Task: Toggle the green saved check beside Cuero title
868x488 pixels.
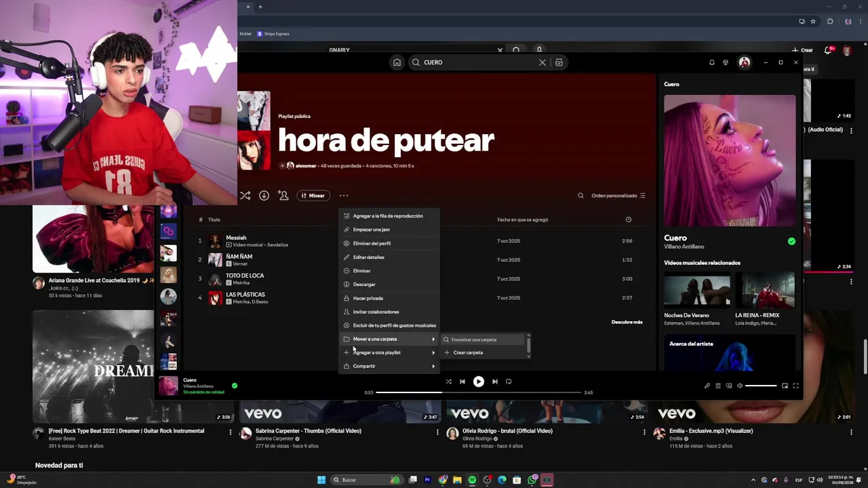Action: [x=791, y=241]
